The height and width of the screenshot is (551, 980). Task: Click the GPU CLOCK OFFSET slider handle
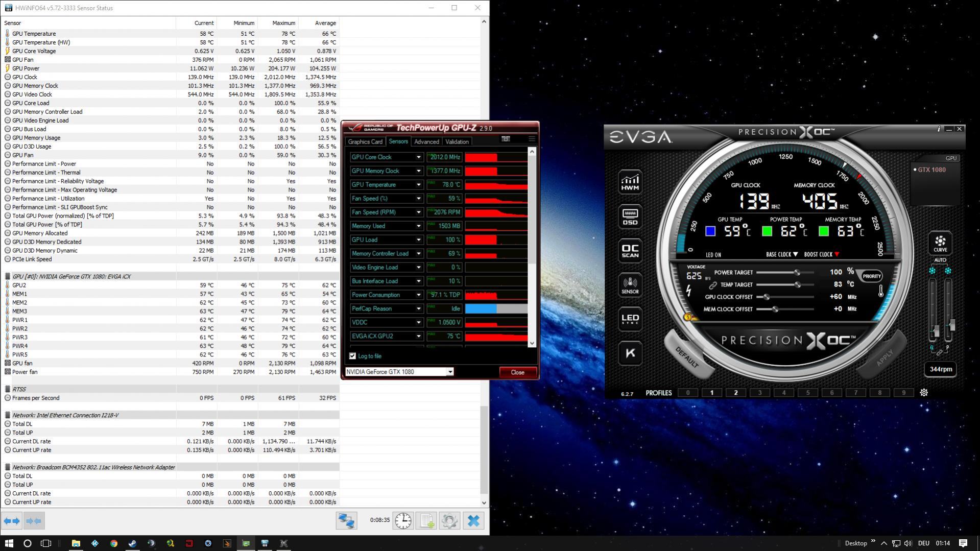click(766, 297)
